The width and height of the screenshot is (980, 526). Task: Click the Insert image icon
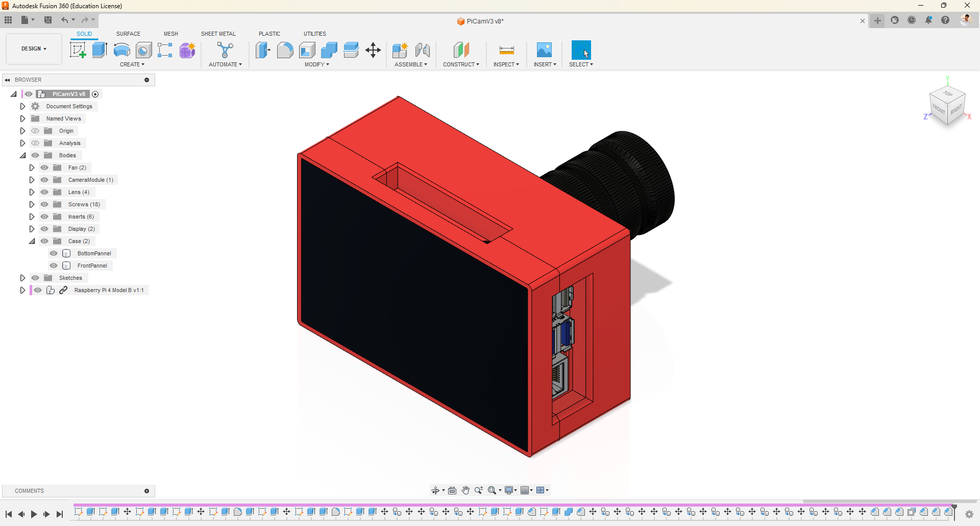544,50
